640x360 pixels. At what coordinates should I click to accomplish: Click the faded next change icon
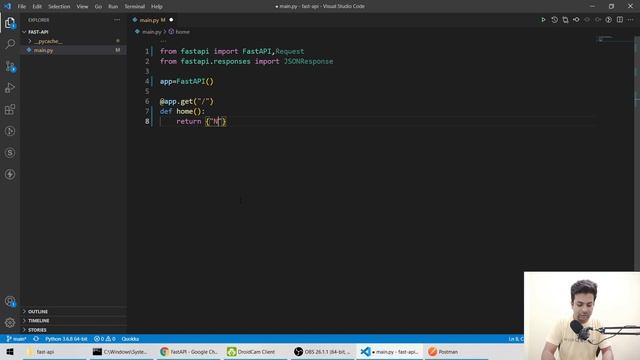598,20
